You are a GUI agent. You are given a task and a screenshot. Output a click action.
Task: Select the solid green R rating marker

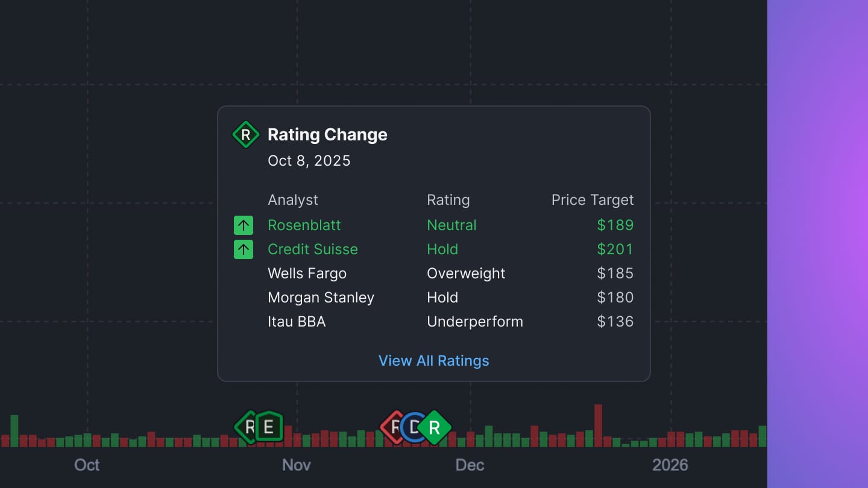(435, 427)
